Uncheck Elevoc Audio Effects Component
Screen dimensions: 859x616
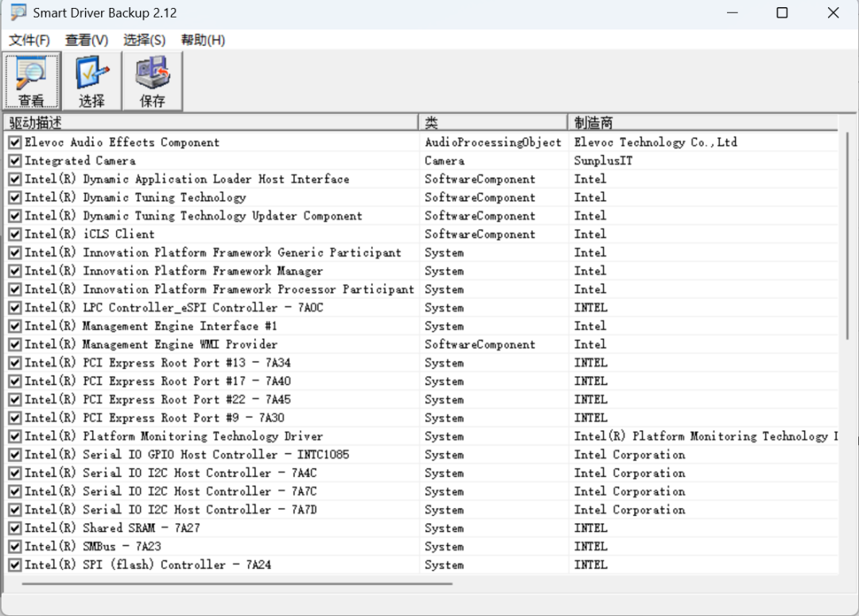click(x=15, y=142)
